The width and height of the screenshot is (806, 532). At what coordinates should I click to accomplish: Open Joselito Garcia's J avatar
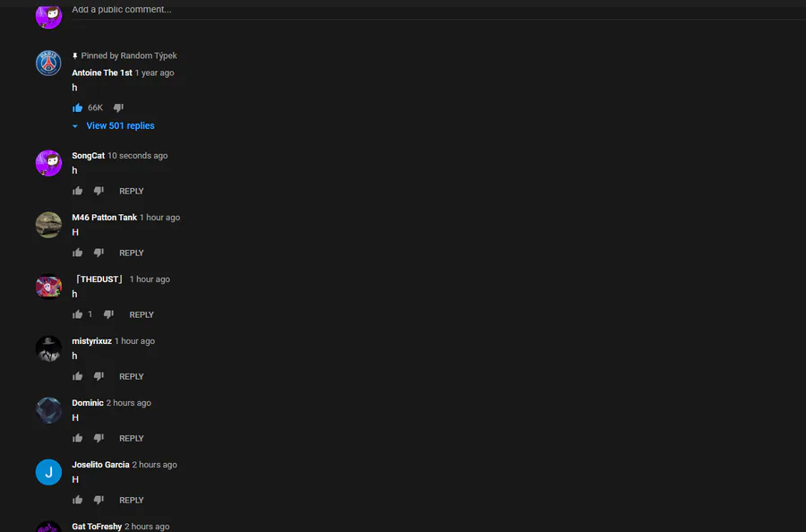(x=49, y=472)
